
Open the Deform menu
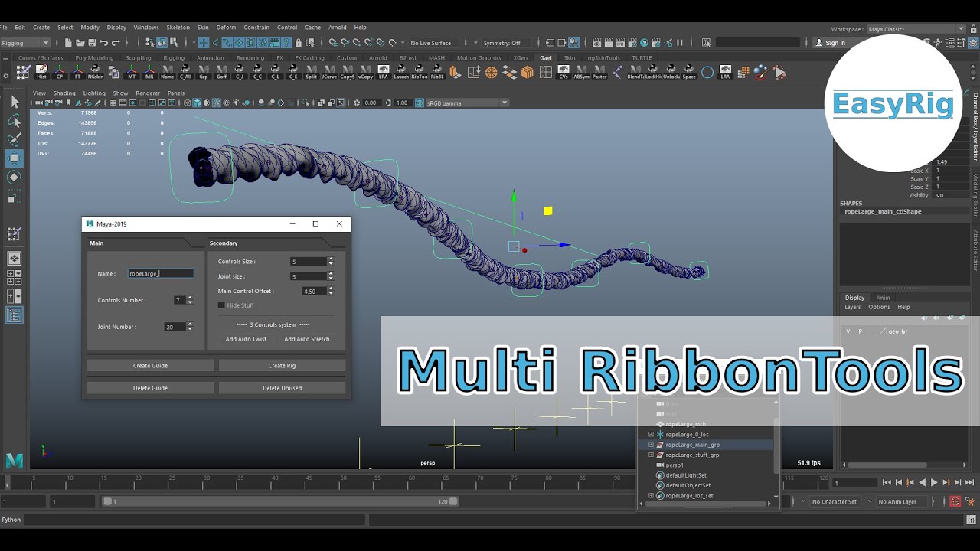[x=226, y=28]
